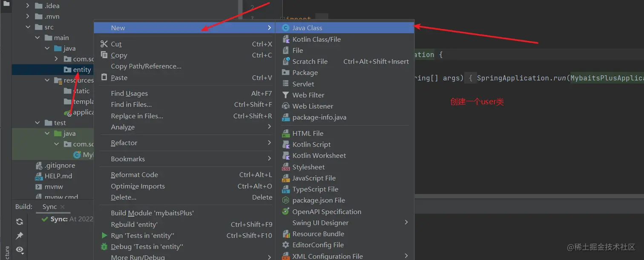Click the Kotlin Worksheet icon
This screenshot has height=260, width=644.
[x=286, y=156]
